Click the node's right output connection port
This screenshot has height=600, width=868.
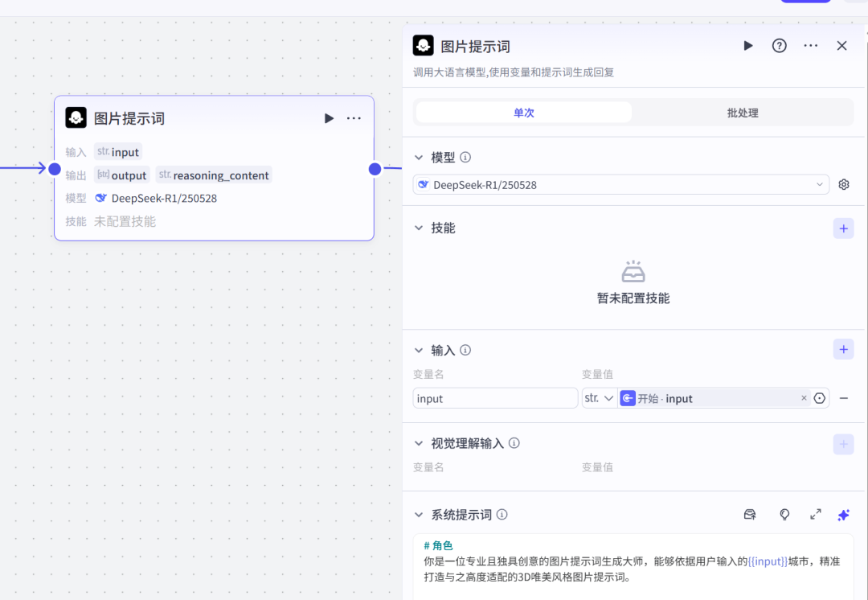click(x=375, y=169)
